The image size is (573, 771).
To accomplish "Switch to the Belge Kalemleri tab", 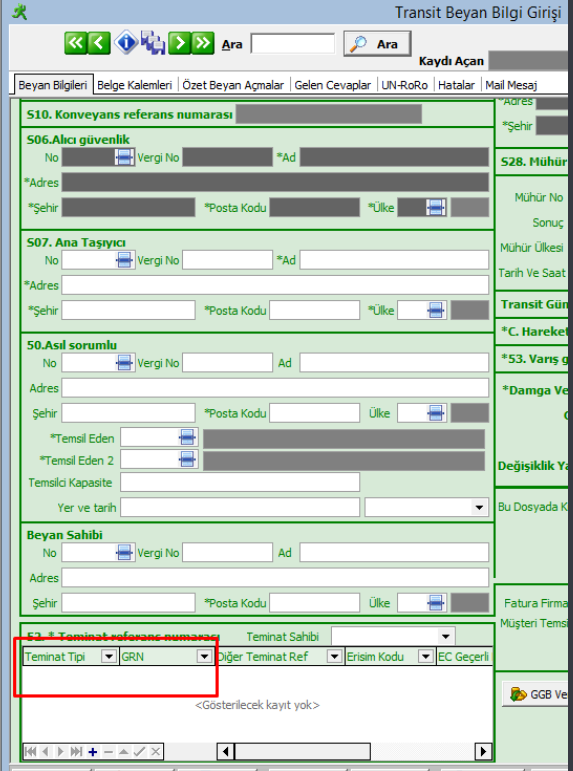I will point(135,85).
